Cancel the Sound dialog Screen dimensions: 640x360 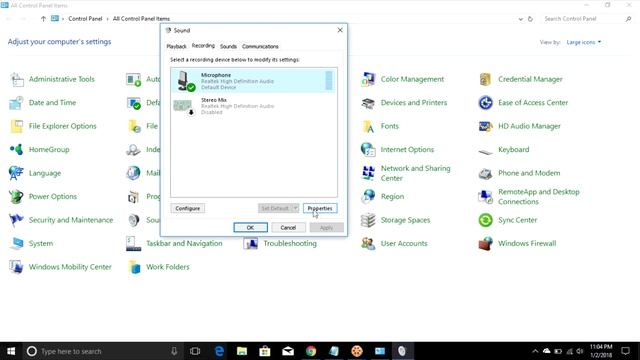[288, 227]
